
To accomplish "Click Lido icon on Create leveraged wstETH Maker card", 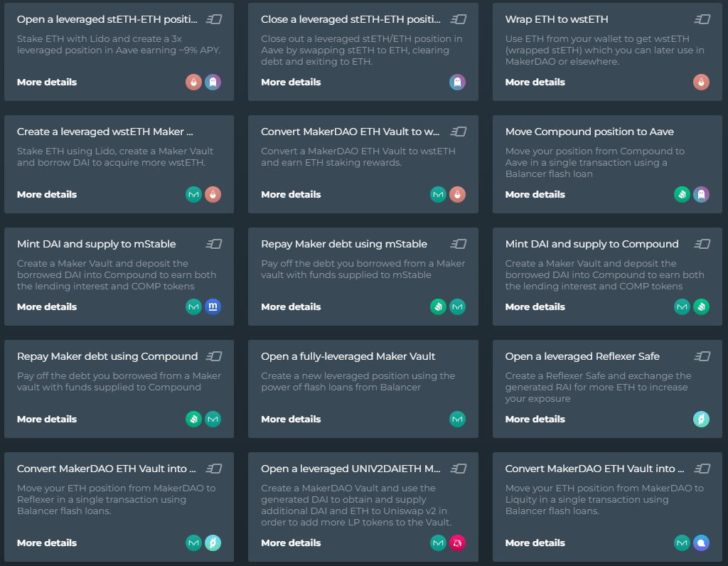I will click(x=213, y=195).
